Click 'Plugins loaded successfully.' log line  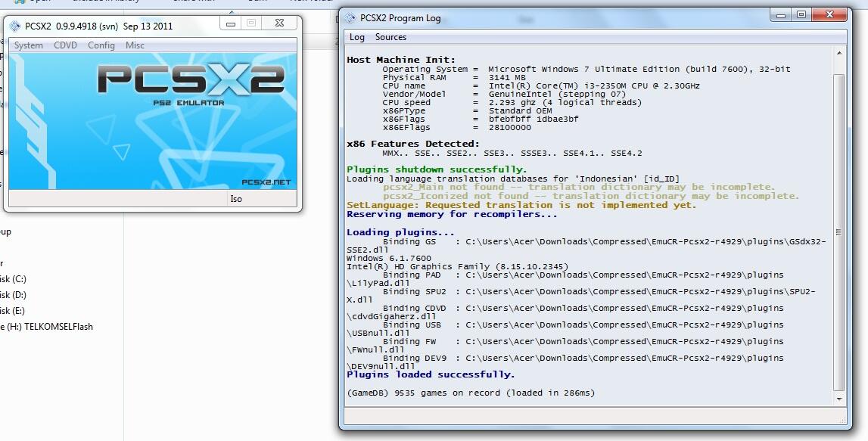click(x=431, y=374)
